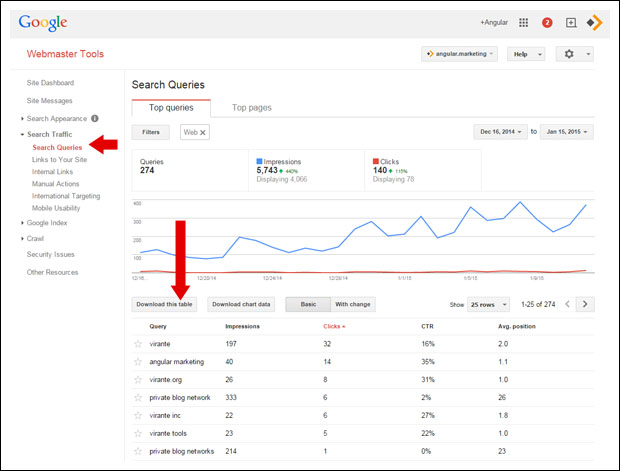Viewport: 620px width, 471px height.
Task: Open the angular.marketing site dropdown
Action: (x=459, y=54)
